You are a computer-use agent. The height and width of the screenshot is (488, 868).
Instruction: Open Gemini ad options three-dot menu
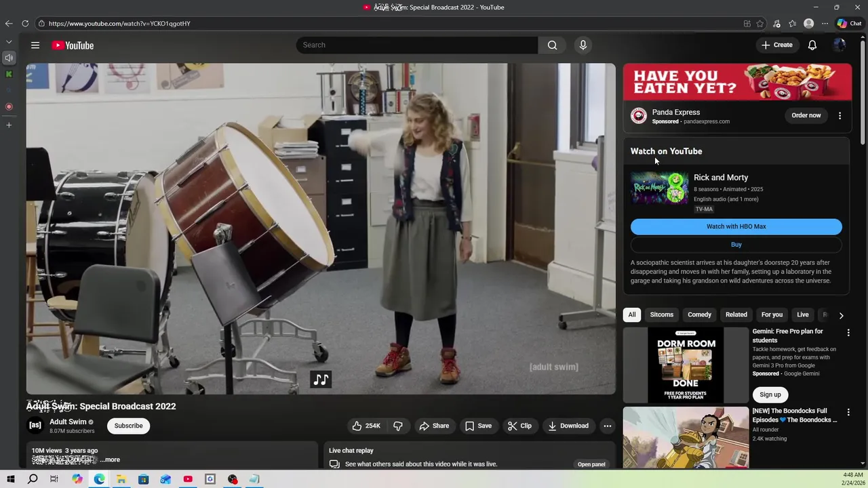click(x=848, y=333)
